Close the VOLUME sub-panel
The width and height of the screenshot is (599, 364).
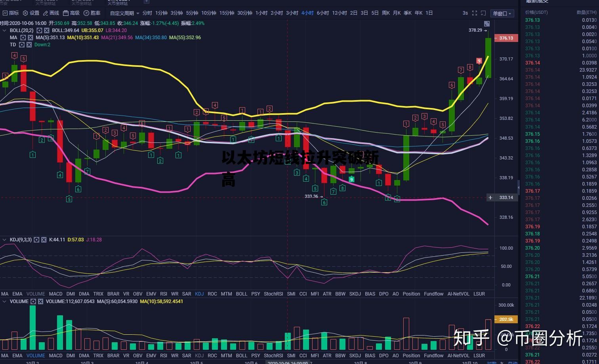[41, 301]
